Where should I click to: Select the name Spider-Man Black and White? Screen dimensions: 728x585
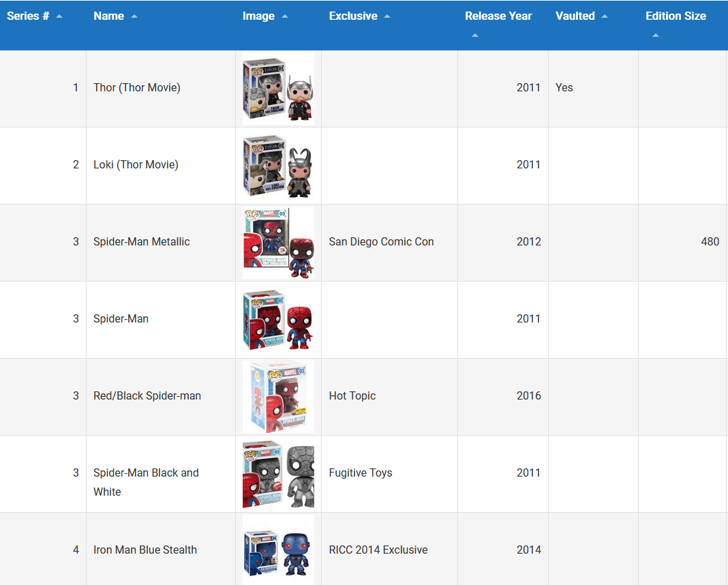pyautogui.click(x=147, y=483)
